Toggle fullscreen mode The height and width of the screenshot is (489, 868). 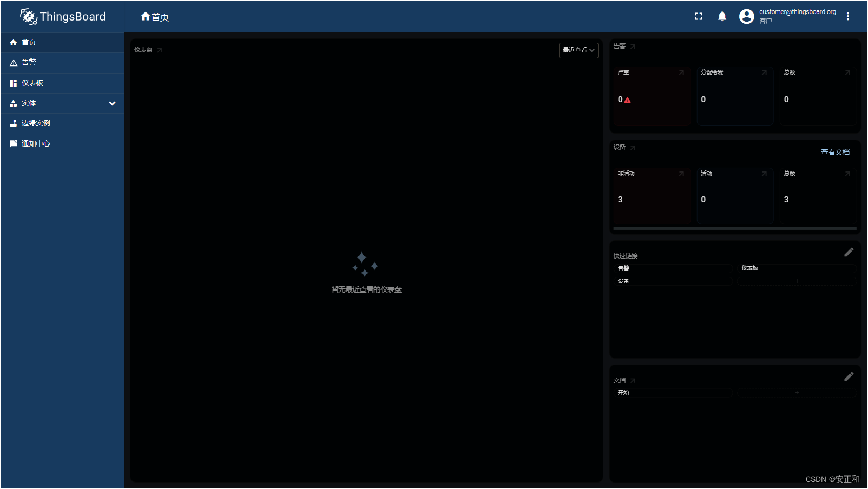(698, 16)
